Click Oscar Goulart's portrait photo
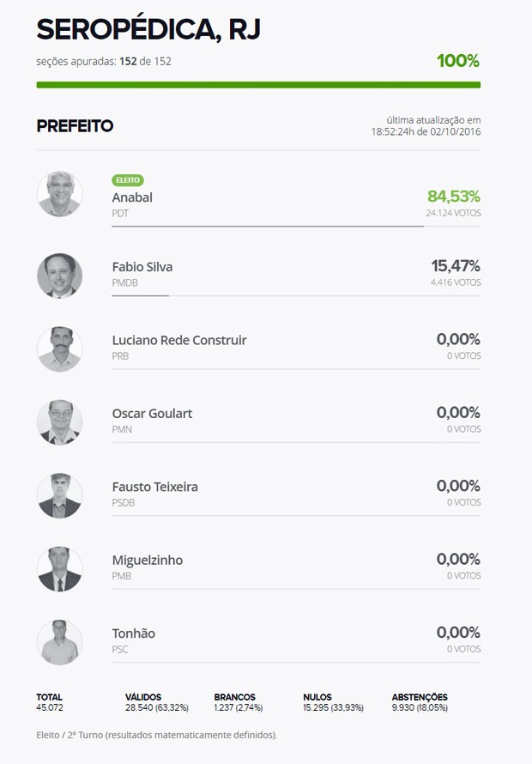 [x=59, y=421]
